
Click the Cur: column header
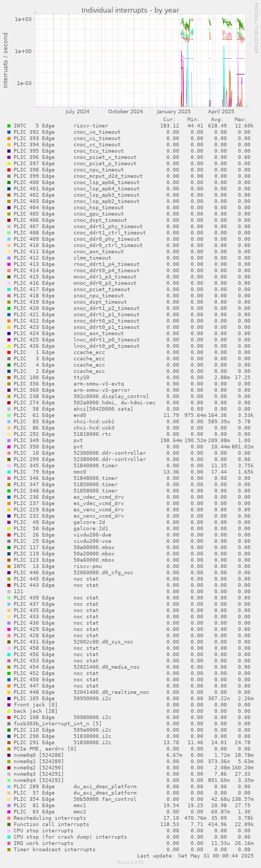tap(170, 120)
